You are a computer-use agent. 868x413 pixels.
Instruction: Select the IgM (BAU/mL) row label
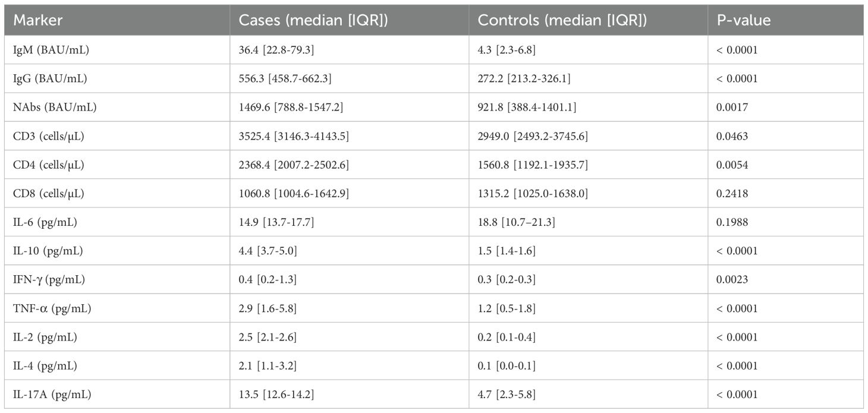[51, 51]
